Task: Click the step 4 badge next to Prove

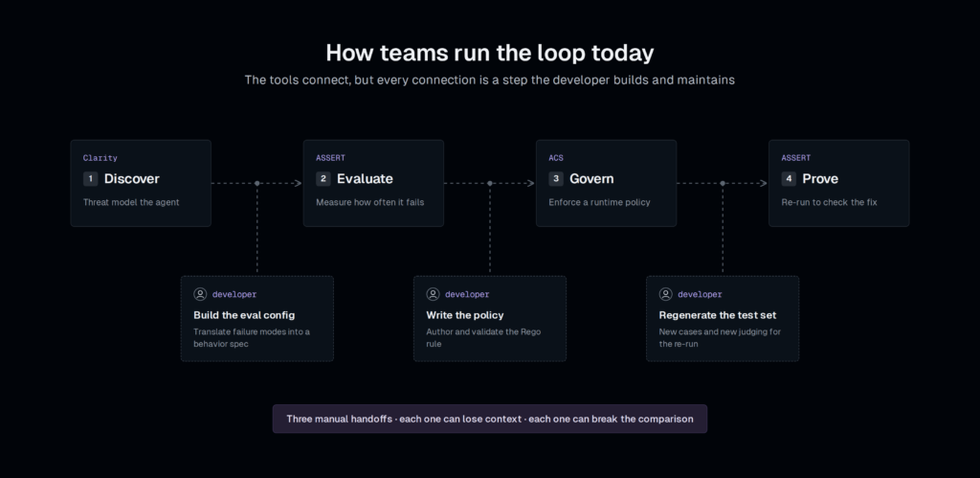Action: (x=789, y=179)
